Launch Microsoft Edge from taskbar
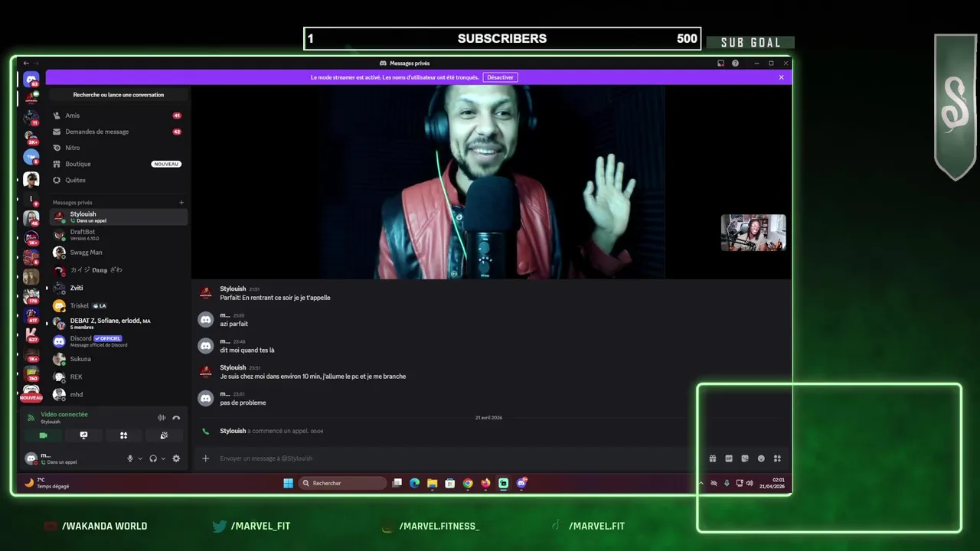This screenshot has width=980, height=551. pyautogui.click(x=414, y=483)
